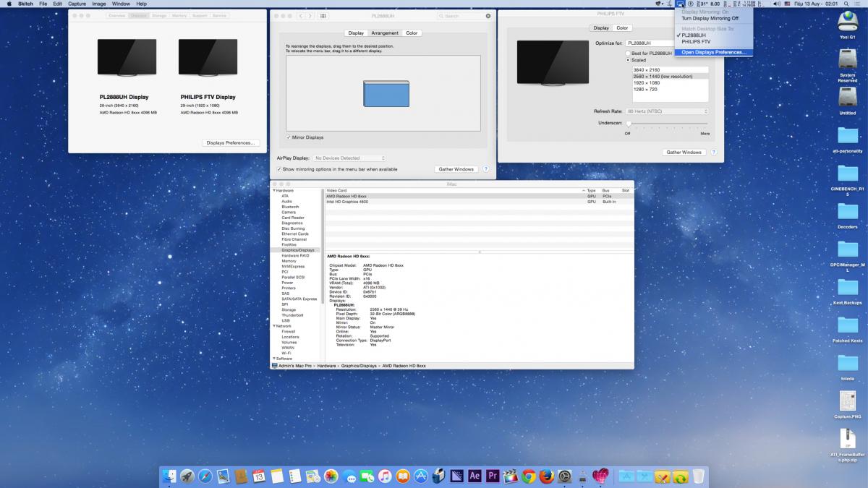
Task: Go back in PL2888UH preferences window
Action: [x=300, y=15]
